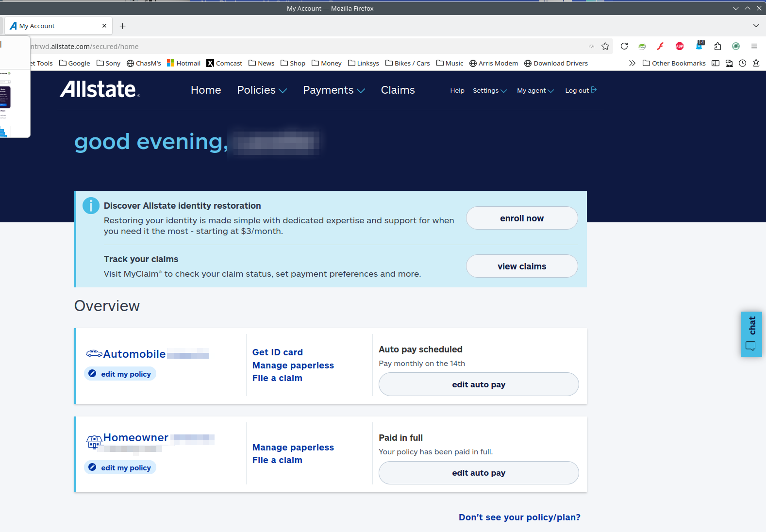This screenshot has width=766, height=532.
Task: Click the URL address bar
Action: pyautogui.click(x=306, y=46)
